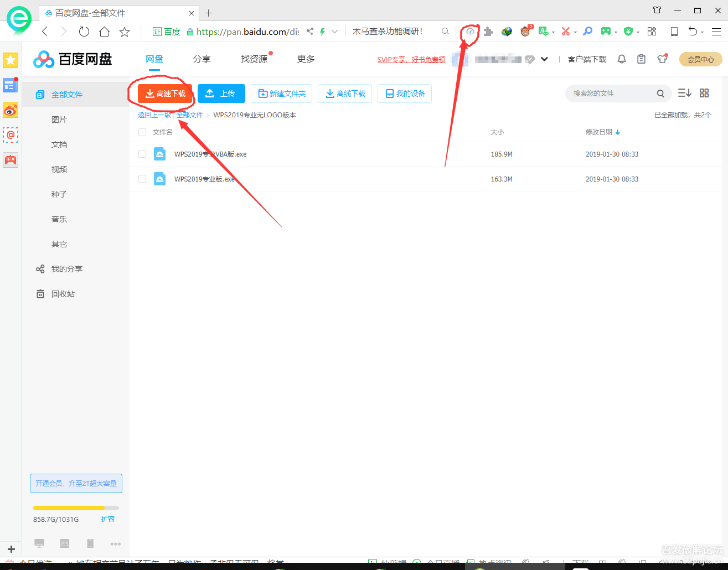Go to browser home page icon
Viewport: 728px width, 570px height.
[x=104, y=32]
